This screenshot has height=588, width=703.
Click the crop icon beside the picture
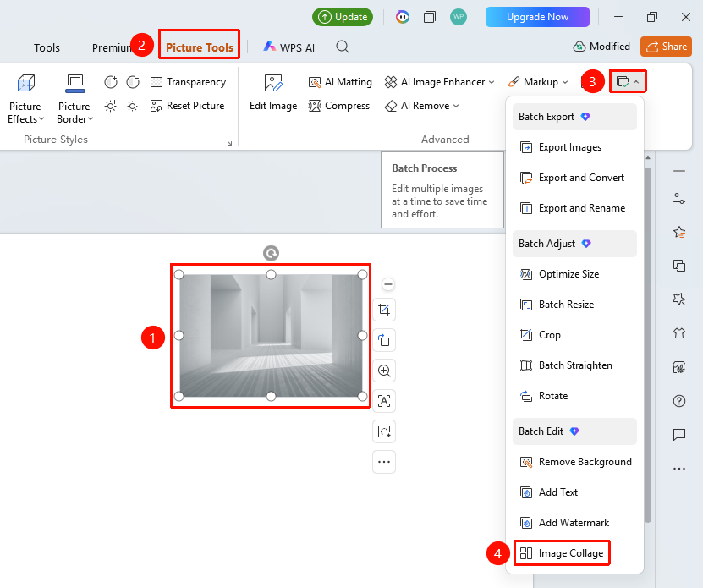384,310
